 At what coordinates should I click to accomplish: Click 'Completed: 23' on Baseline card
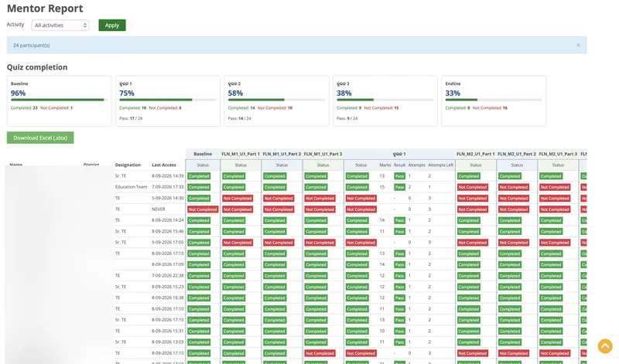(24, 107)
